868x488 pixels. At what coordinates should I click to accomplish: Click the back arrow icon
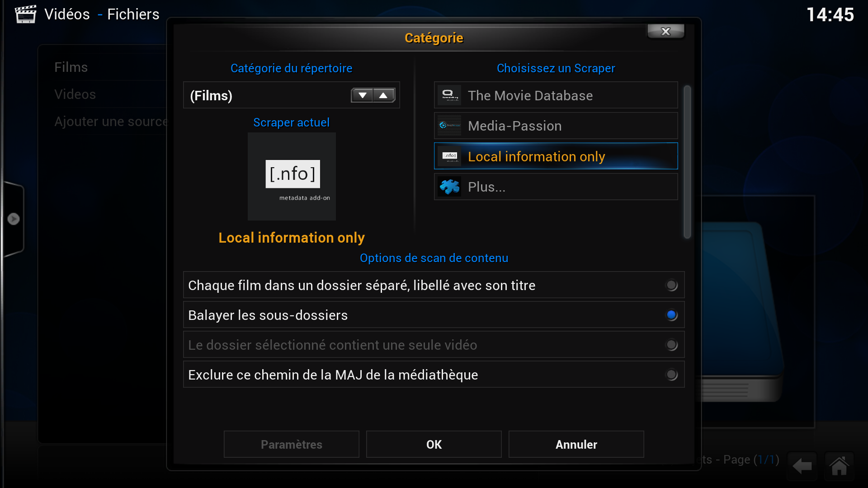(x=802, y=466)
